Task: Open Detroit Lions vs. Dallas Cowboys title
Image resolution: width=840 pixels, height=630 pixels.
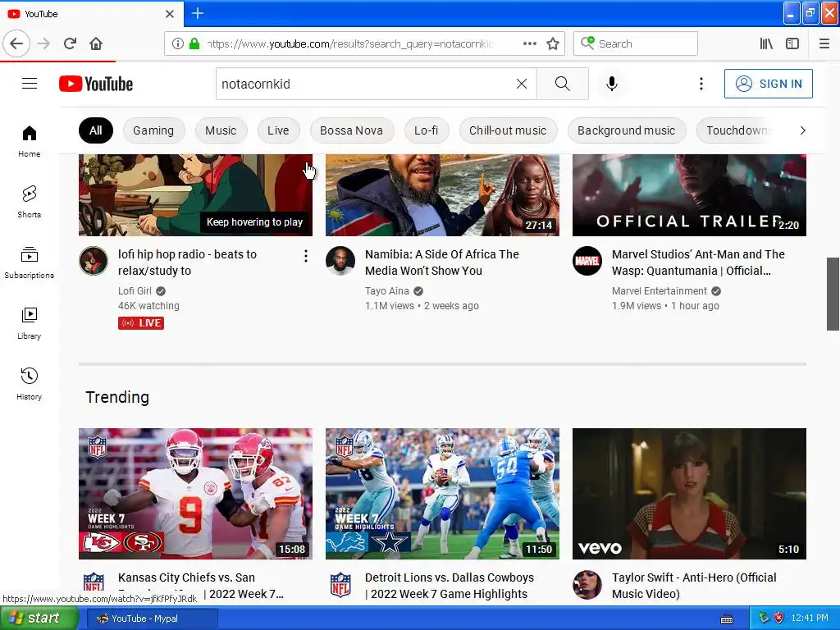Action: point(450,586)
